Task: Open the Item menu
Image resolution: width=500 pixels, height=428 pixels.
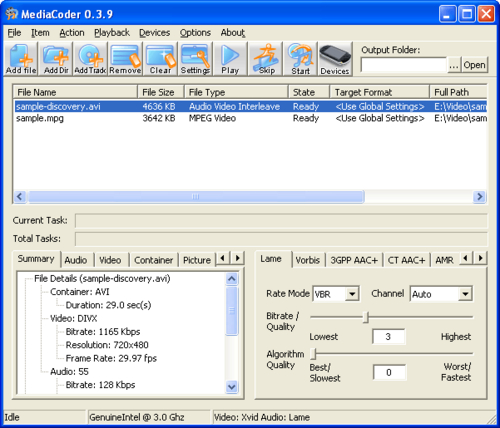Action: point(40,33)
